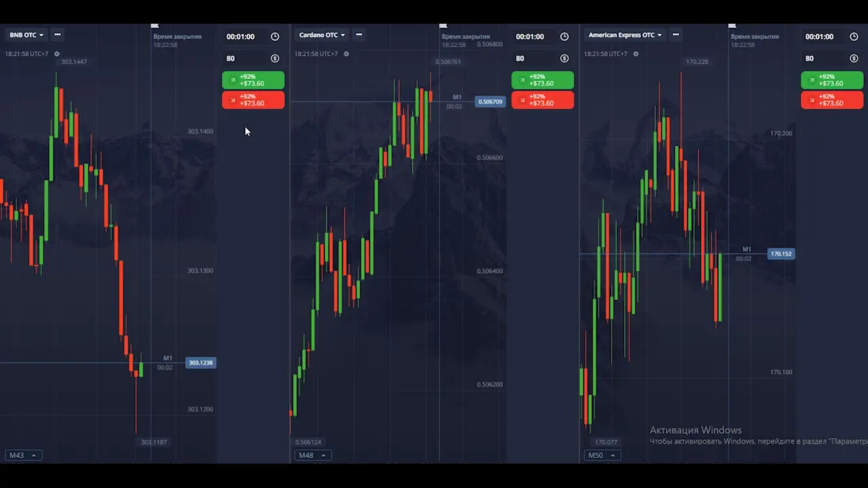This screenshot has height=488, width=868.
Task: Open the American Express OTC asset dropdown
Action: [x=625, y=35]
